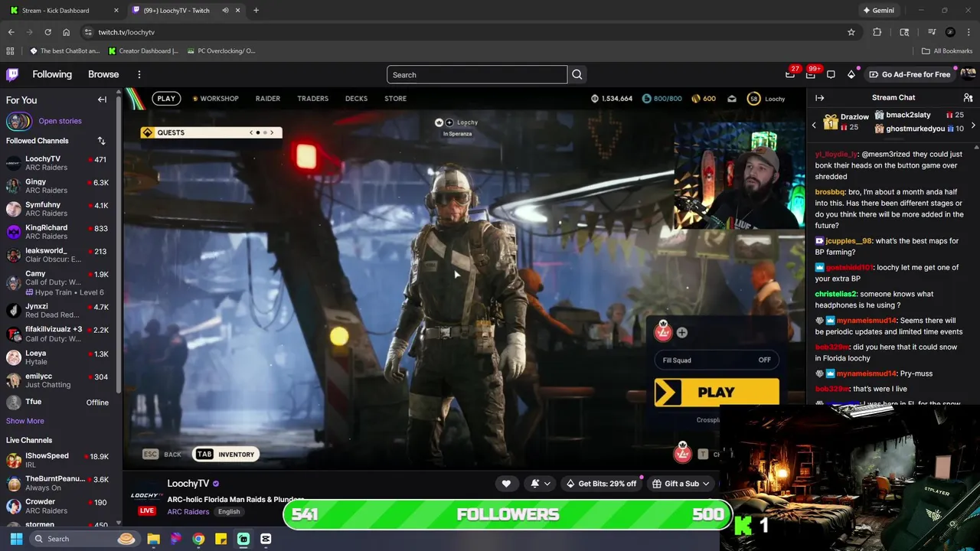Open CapCut icon on the taskbar
The height and width of the screenshot is (551, 980).
pyautogui.click(x=266, y=539)
